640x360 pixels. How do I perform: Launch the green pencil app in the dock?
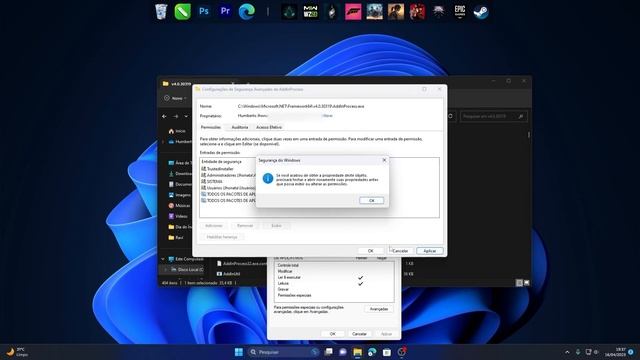[182, 11]
